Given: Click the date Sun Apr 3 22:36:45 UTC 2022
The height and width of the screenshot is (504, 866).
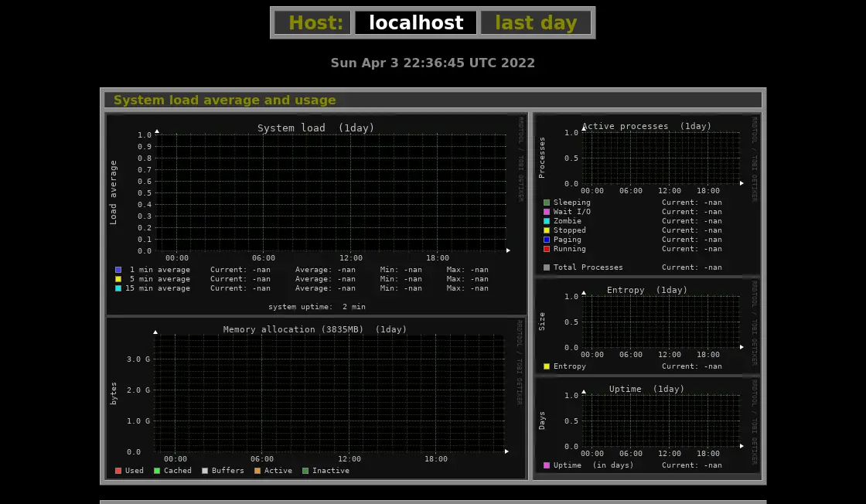Looking at the screenshot, I should click(432, 63).
